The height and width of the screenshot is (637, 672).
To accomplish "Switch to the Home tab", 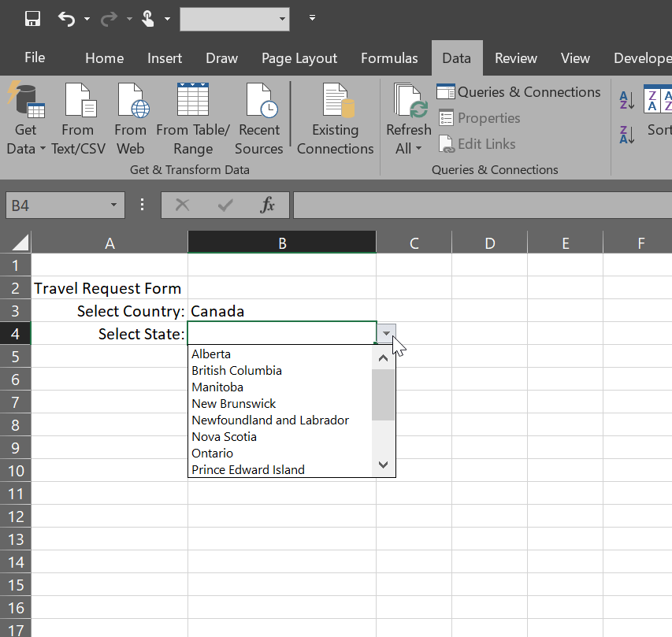I will 104,57.
